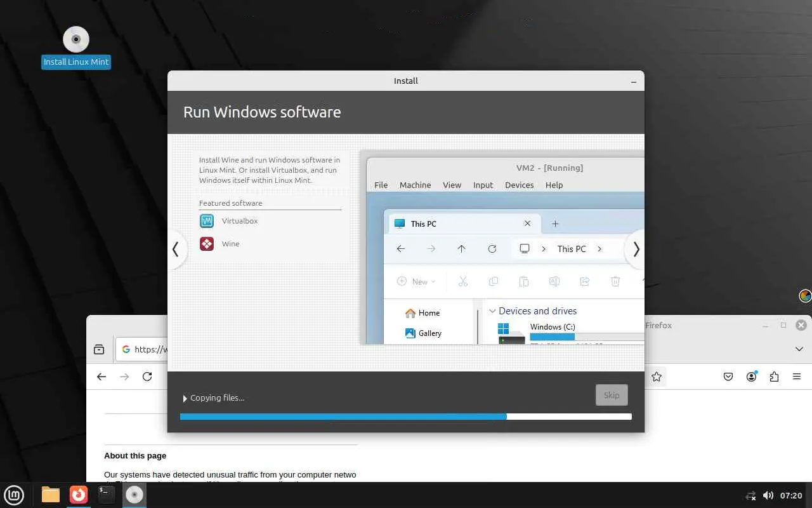Screen dimensions: 812x508
Task: Minimize the Install window
Action: coord(634,81)
